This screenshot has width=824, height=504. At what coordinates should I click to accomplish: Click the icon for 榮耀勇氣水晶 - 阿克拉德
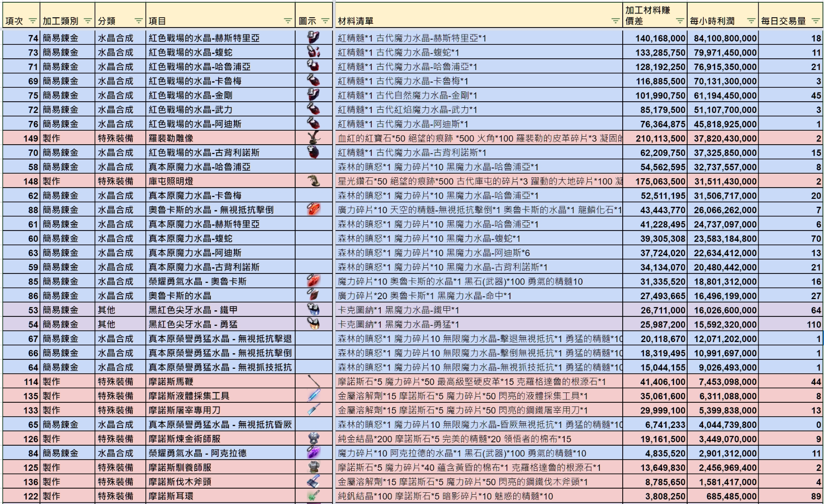pos(313,453)
